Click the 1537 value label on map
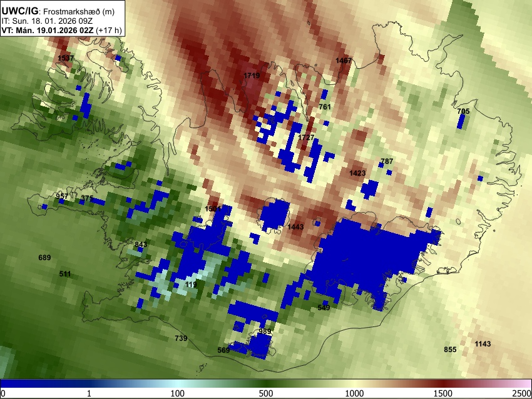The width and height of the screenshot is (532, 399). [x=66, y=58]
